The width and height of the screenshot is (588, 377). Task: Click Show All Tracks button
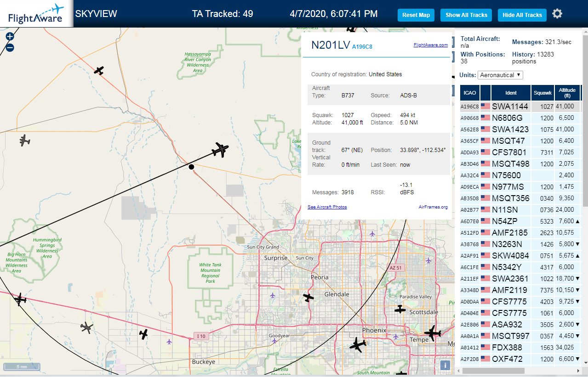pyautogui.click(x=466, y=15)
